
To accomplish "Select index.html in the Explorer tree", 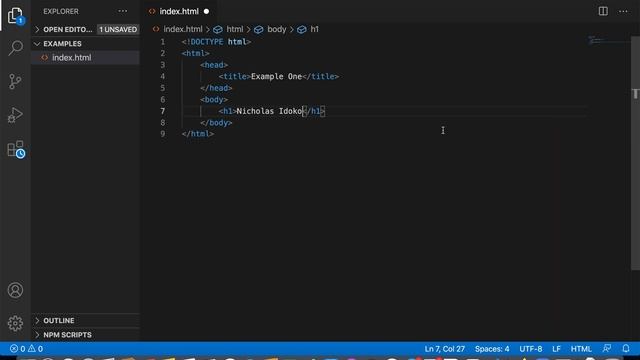I will click(x=85, y=58).
